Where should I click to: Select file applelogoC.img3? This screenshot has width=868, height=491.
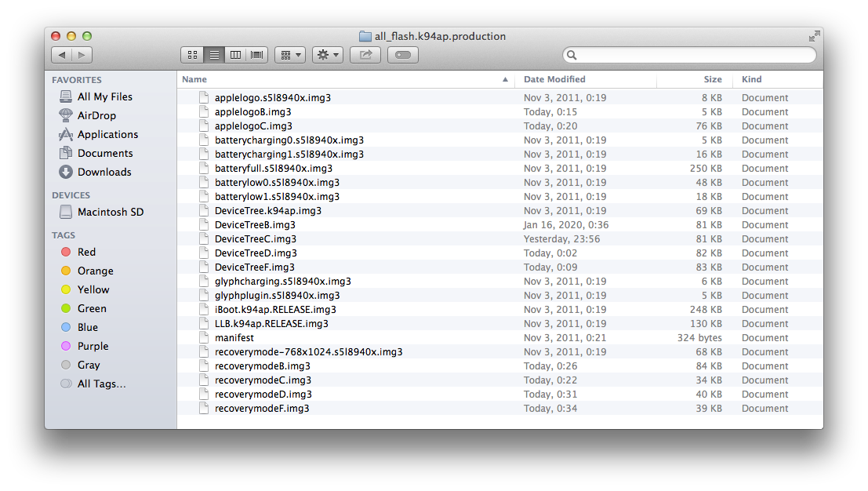[500, 125]
